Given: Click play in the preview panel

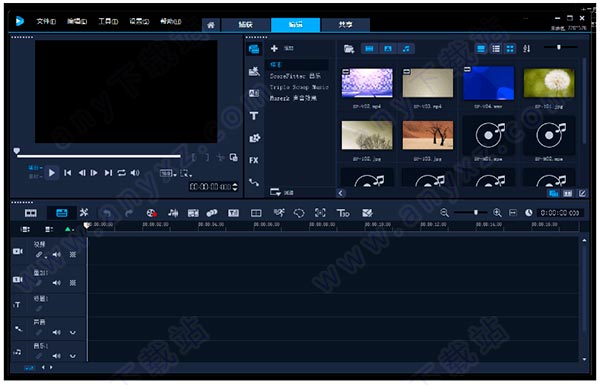Looking at the screenshot, I should click(52, 173).
